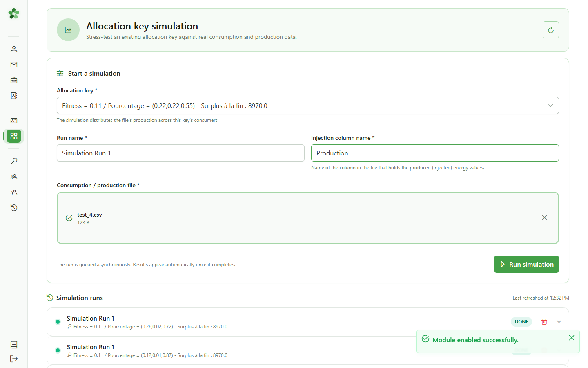Click the Simulation runs section heading
This screenshot has height=368, width=588.
click(x=80, y=298)
